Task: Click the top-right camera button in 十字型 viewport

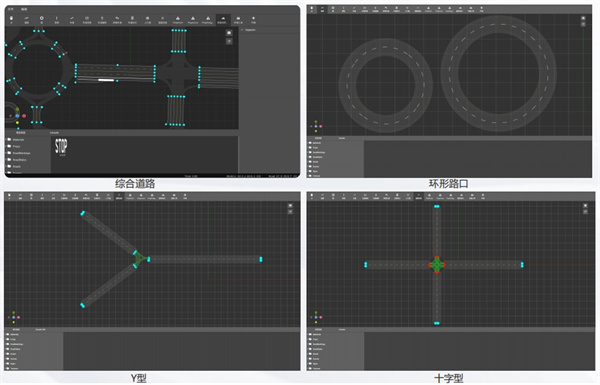Action: [x=585, y=206]
